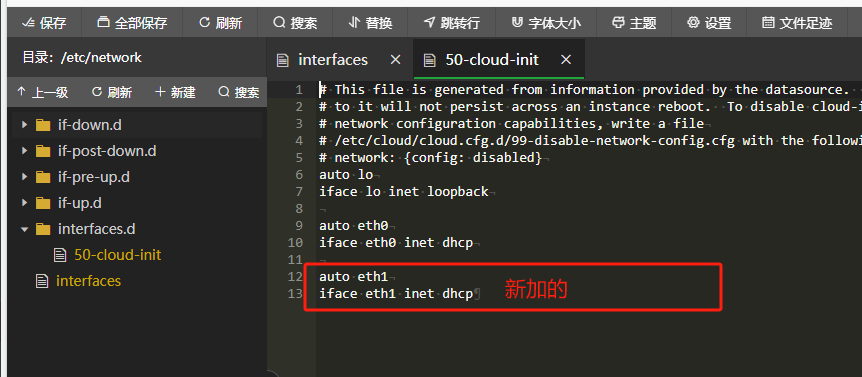
Task: Refresh the directory list in the sidebar
Action: (112, 92)
